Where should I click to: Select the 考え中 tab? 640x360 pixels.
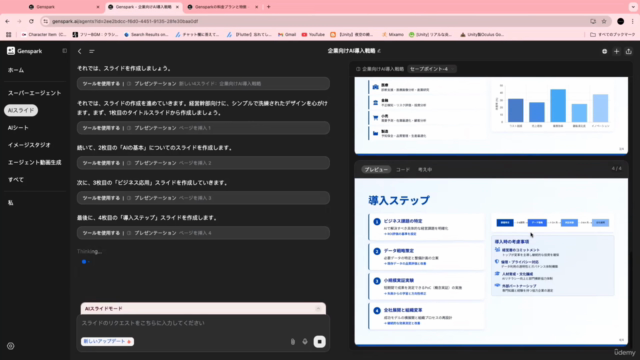425,169
